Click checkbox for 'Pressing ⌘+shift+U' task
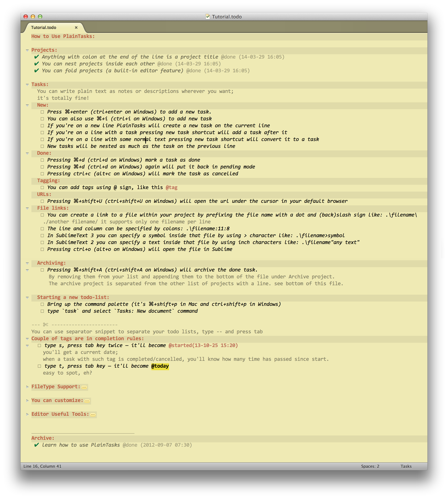Screen dimensions: 448x496 pos(42,201)
